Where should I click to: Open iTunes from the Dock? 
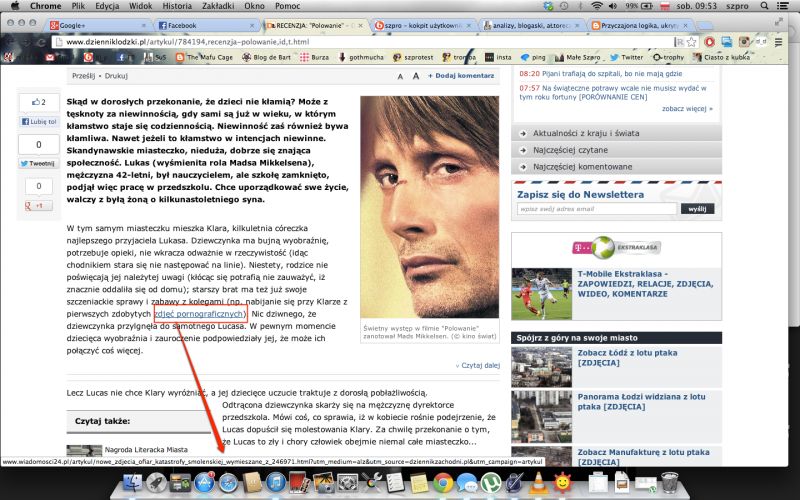point(276,483)
